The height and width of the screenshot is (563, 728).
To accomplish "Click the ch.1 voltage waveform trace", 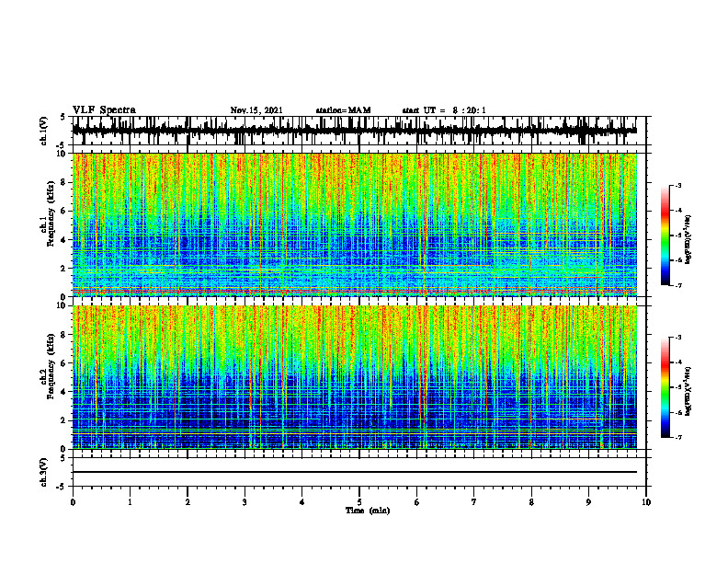I will pyautogui.click(x=354, y=131).
